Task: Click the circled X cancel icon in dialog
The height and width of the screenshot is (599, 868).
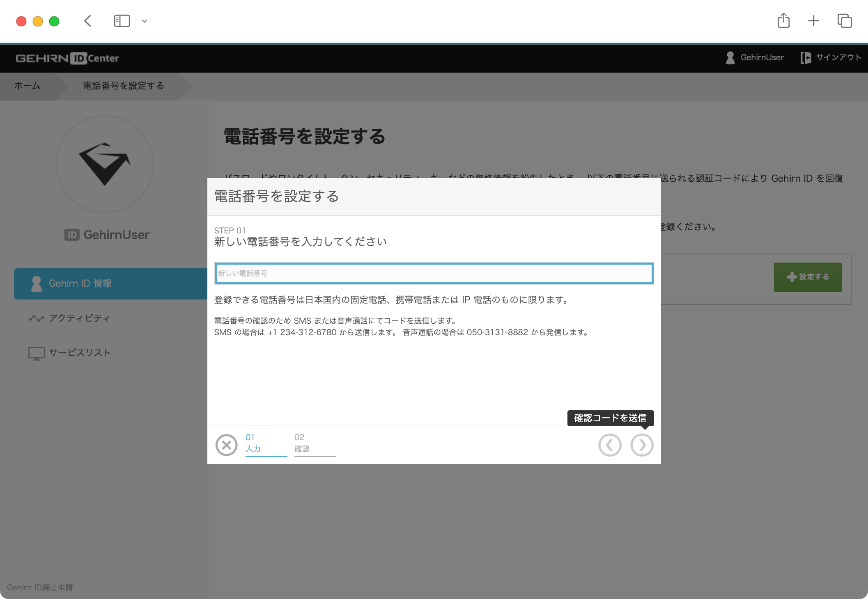Action: 226,445
